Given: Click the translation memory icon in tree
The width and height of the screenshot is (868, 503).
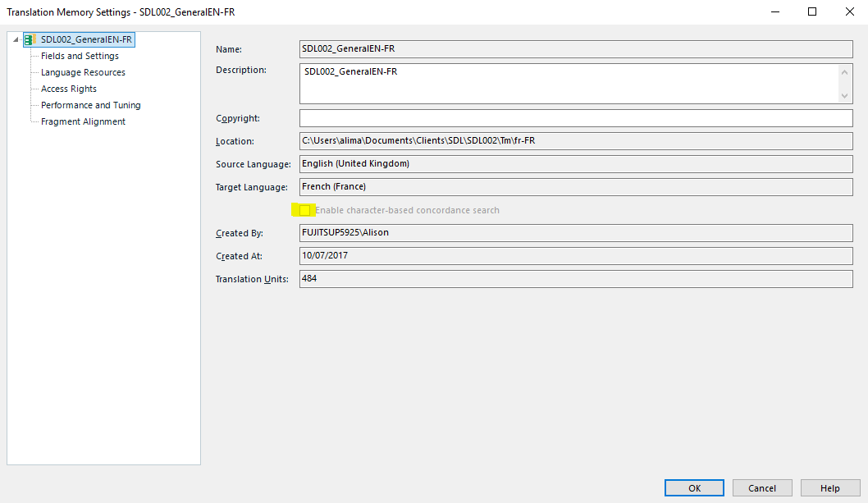Looking at the screenshot, I should [30, 39].
